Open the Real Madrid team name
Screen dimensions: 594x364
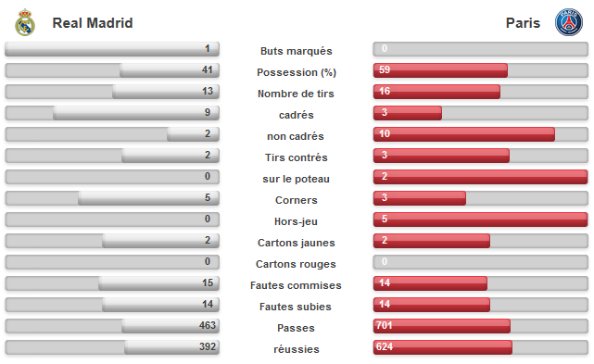tap(93, 23)
